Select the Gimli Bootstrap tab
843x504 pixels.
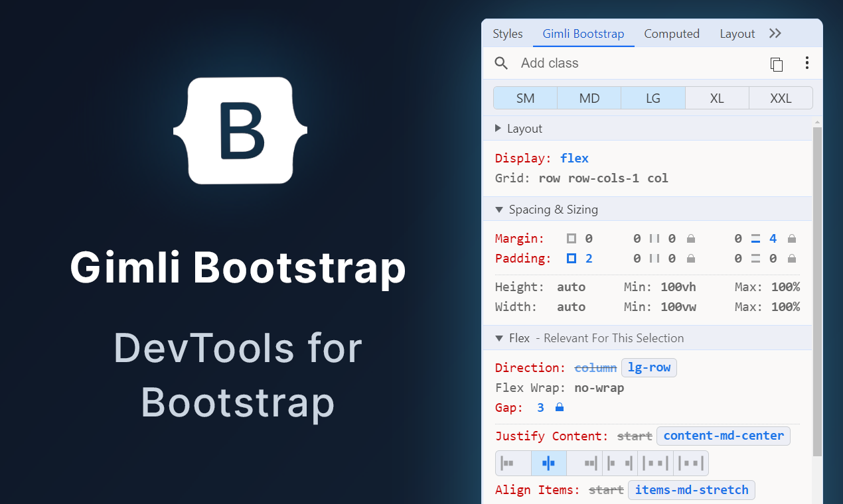583,34
